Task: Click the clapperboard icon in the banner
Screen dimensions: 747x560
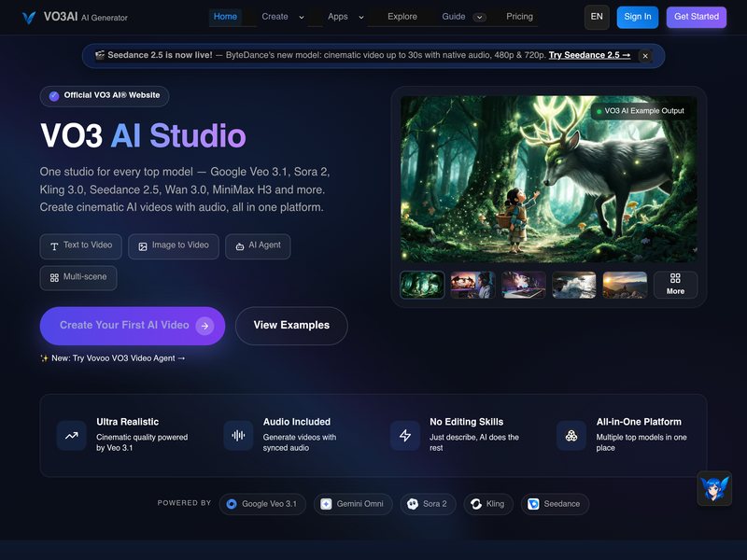Action: click(x=100, y=55)
